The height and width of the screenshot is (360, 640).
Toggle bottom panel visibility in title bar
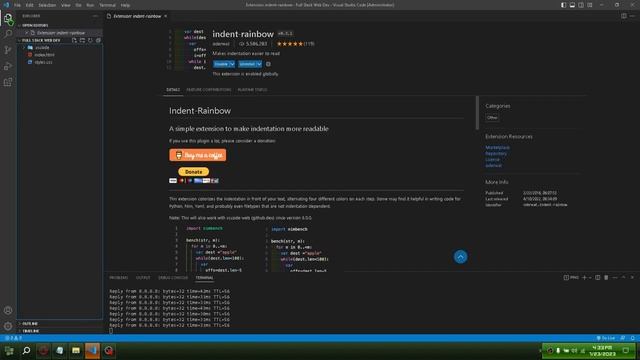click(x=572, y=5)
